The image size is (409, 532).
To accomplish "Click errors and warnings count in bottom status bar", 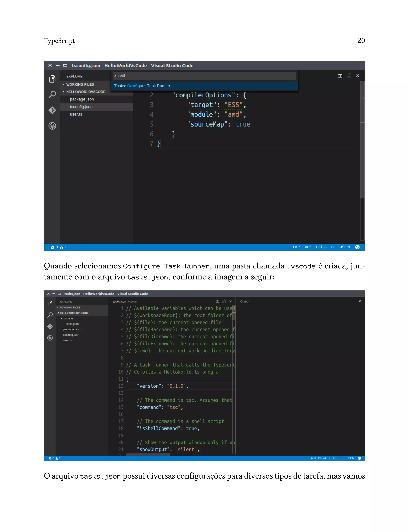I will pos(55,458).
